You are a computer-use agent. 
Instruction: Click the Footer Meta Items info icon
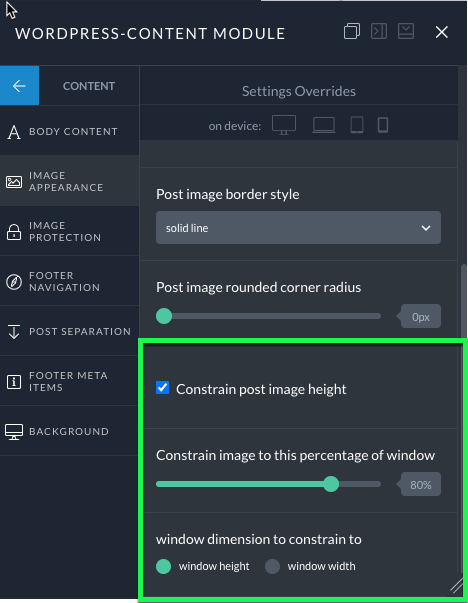[x=14, y=382]
